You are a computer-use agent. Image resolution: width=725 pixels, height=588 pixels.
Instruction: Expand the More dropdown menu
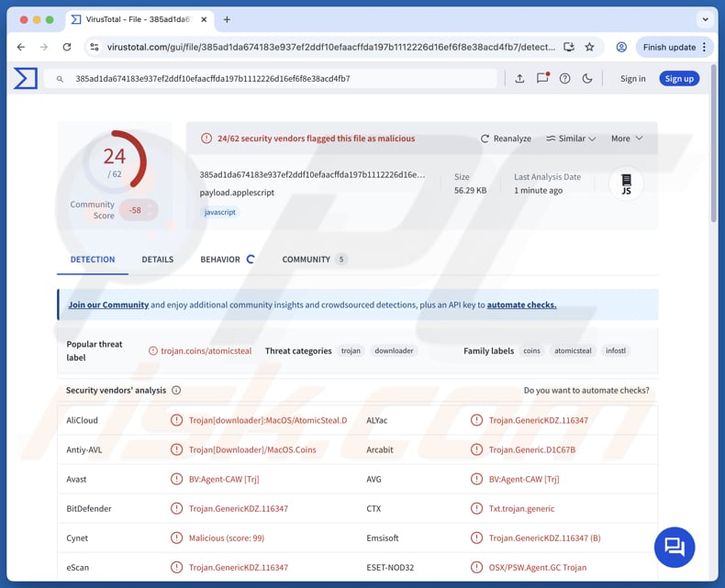click(x=627, y=139)
